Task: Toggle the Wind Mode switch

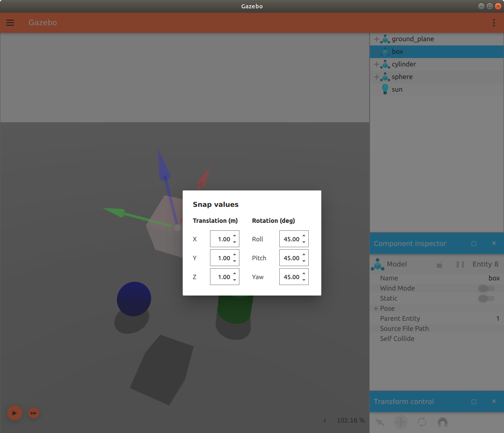Action: click(486, 288)
